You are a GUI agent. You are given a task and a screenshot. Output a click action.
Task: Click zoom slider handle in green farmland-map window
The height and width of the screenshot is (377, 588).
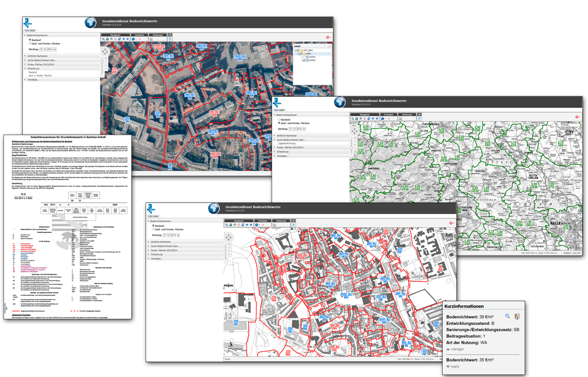click(x=352, y=148)
